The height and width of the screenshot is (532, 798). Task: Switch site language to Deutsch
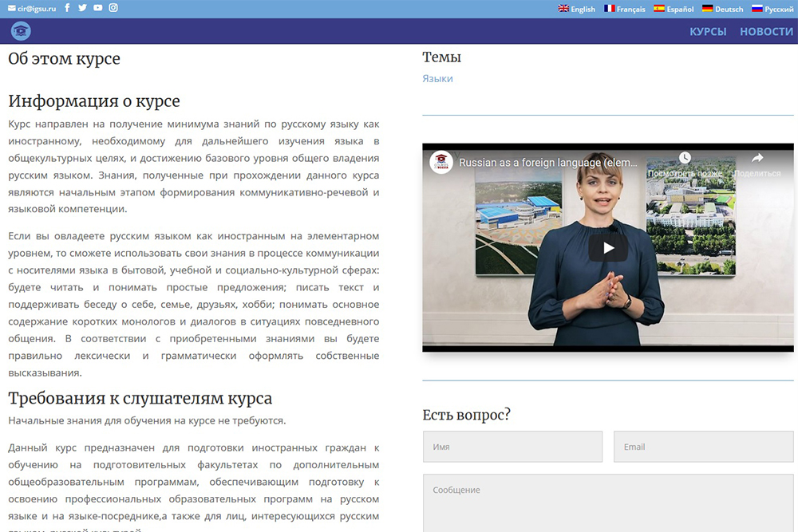tap(722, 9)
